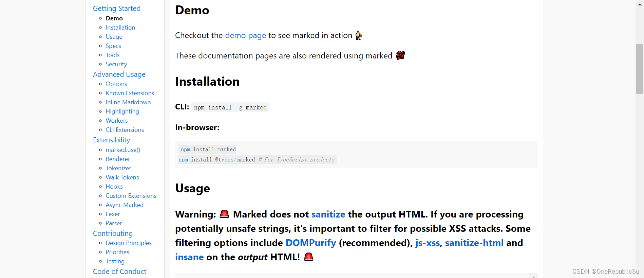Click the construction worker emoji
Screen dimensions: 644x278
(x=359, y=35)
